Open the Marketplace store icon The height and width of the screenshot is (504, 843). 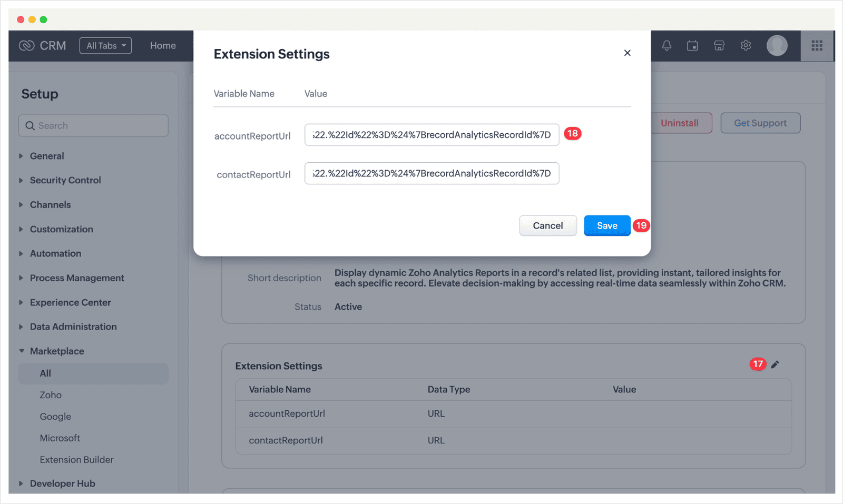pyautogui.click(x=719, y=46)
